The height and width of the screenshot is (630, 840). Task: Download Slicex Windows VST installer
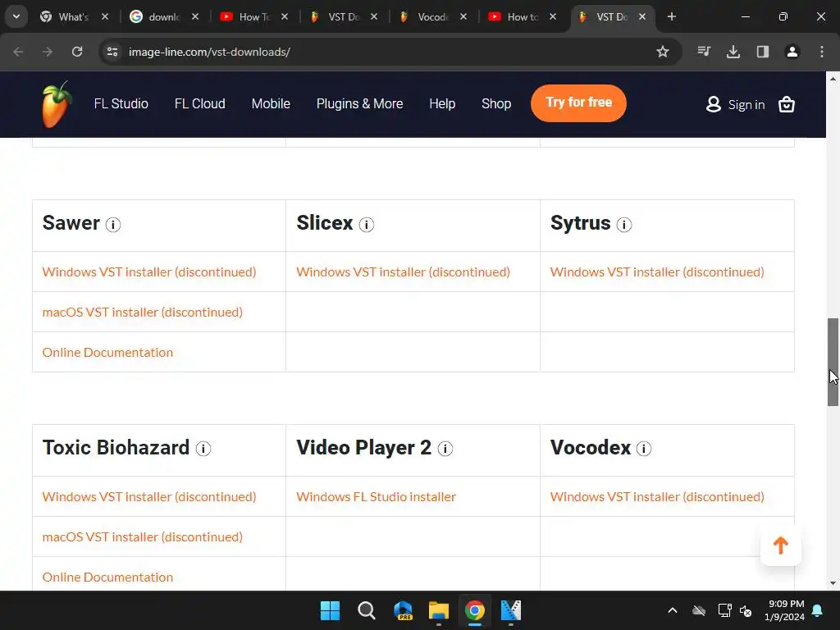(403, 272)
